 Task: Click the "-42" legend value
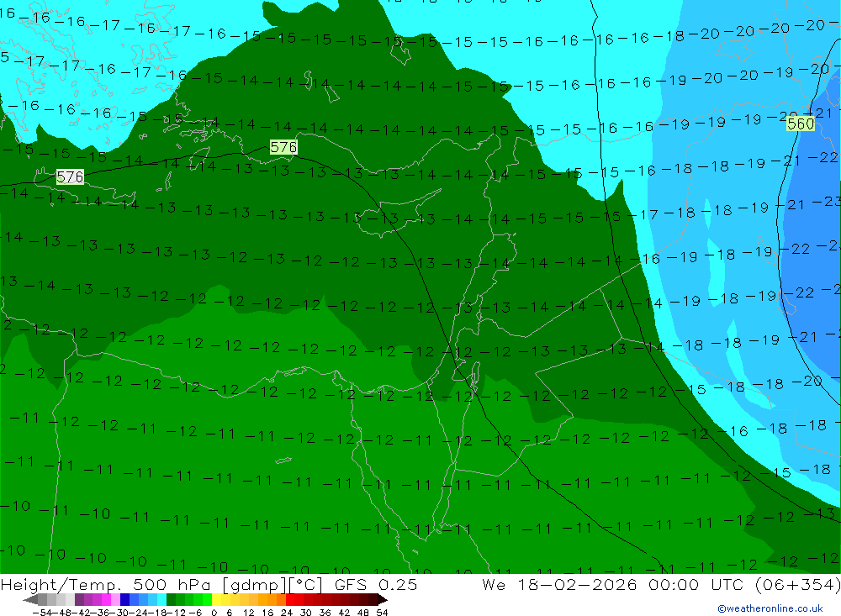(x=81, y=613)
